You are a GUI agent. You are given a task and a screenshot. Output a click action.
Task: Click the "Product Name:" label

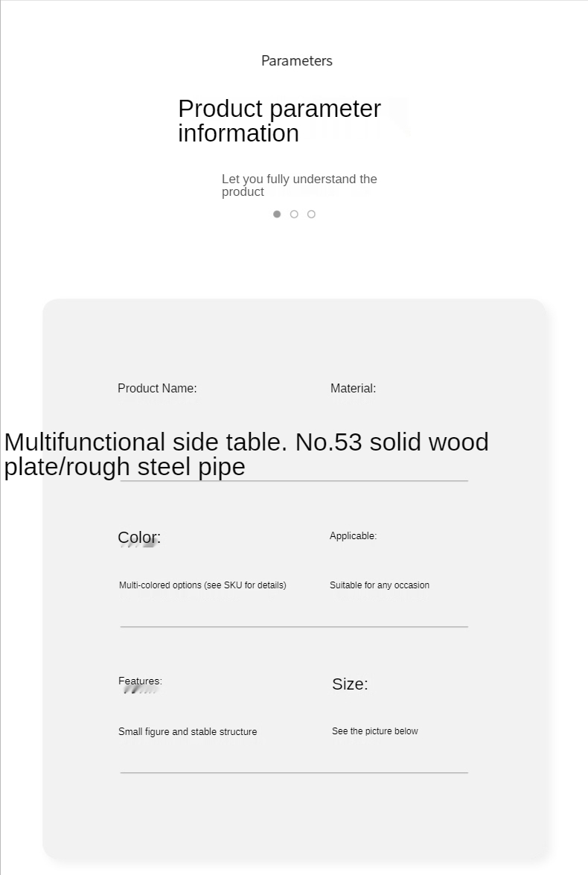(157, 388)
